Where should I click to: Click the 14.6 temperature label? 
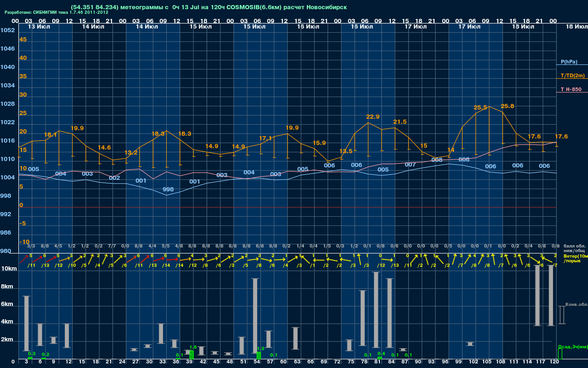(x=104, y=148)
